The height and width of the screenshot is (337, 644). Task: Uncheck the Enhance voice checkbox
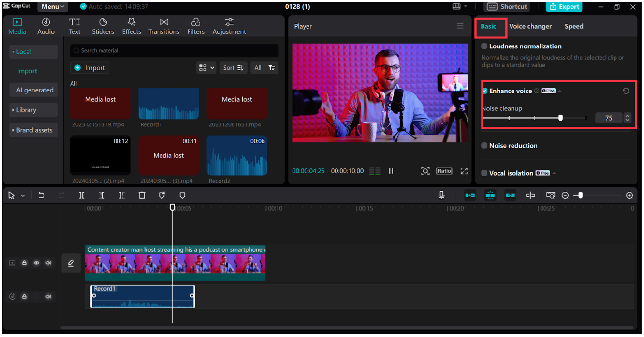[484, 91]
